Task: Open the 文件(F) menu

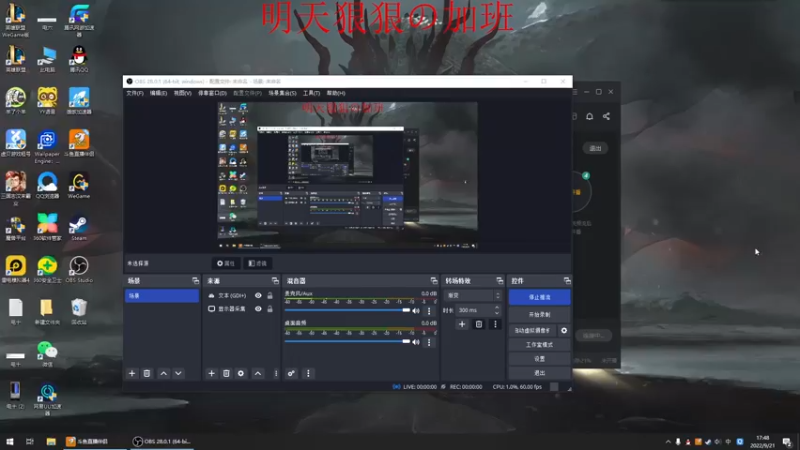Action: [135, 93]
